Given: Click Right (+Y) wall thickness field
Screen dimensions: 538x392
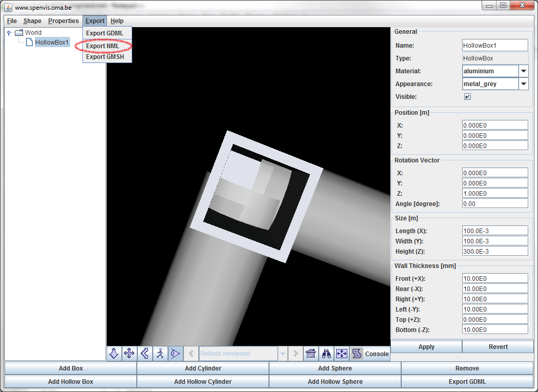Looking at the screenshot, I should pos(495,299).
